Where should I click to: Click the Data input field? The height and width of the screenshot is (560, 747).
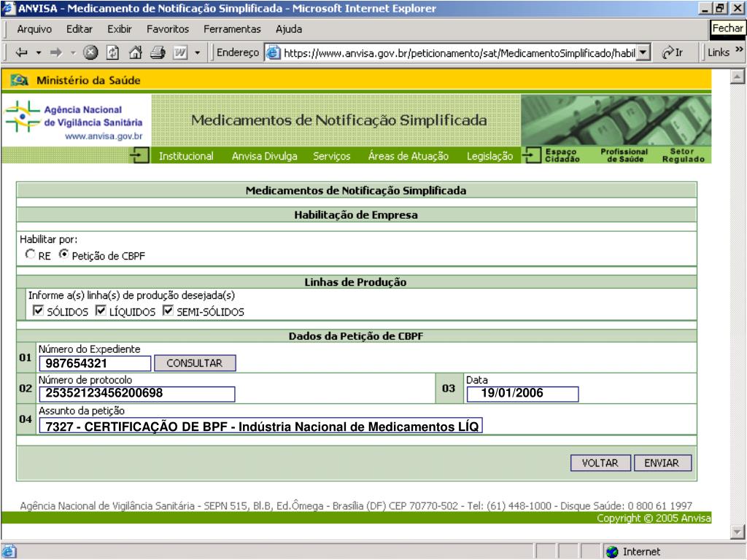pos(522,394)
